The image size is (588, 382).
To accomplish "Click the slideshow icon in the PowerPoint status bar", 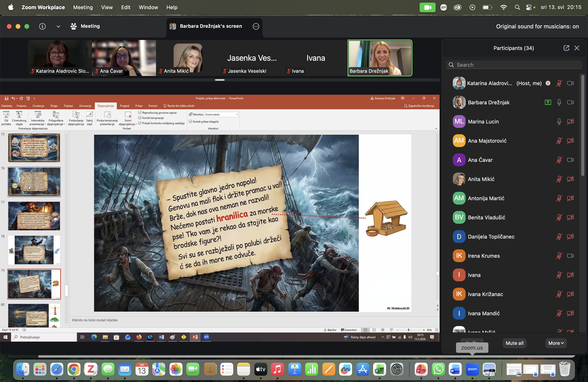I will pyautogui.click(x=391, y=330).
